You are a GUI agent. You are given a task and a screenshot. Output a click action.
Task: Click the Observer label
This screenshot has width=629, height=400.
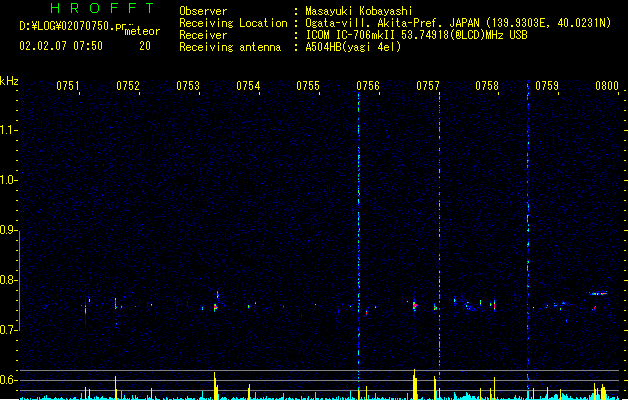[x=203, y=11]
